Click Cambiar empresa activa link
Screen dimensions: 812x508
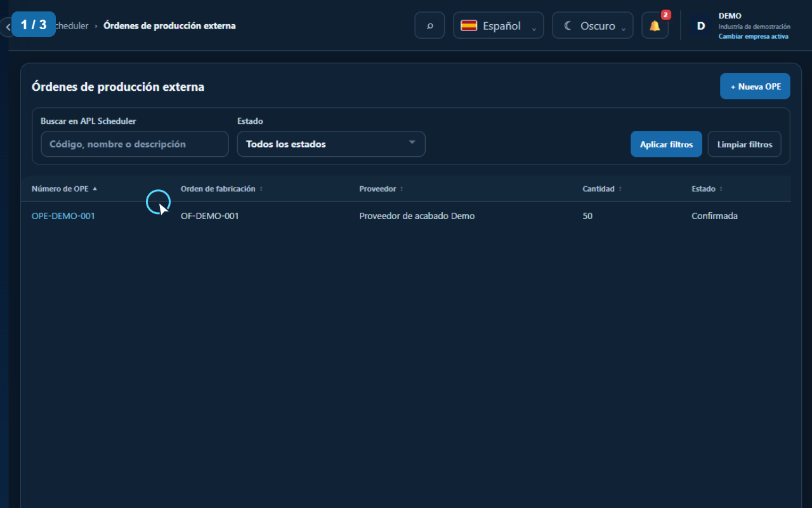point(754,36)
